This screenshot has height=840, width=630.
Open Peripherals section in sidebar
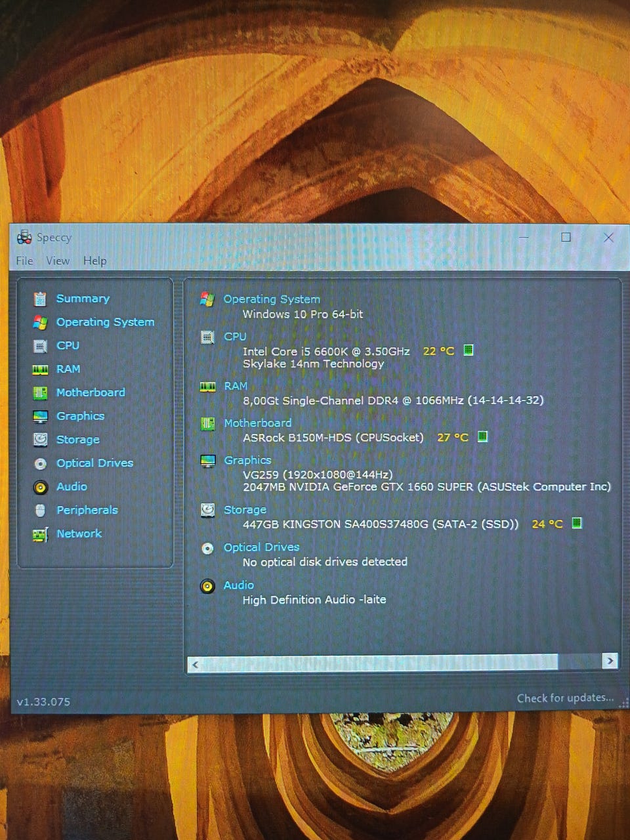(x=87, y=510)
